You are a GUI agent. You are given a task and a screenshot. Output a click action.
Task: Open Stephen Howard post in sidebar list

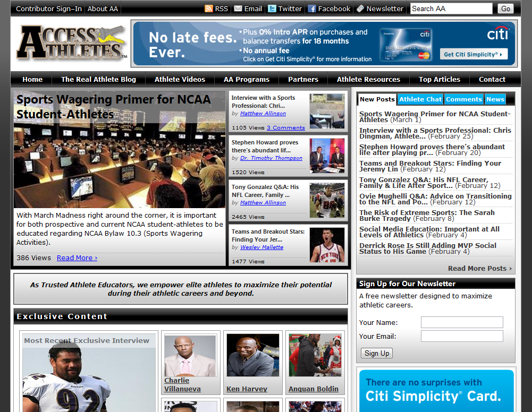point(432,150)
